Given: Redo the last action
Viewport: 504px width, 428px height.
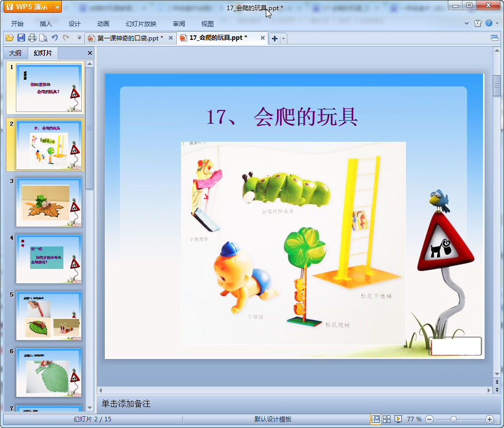Looking at the screenshot, I should [x=66, y=38].
